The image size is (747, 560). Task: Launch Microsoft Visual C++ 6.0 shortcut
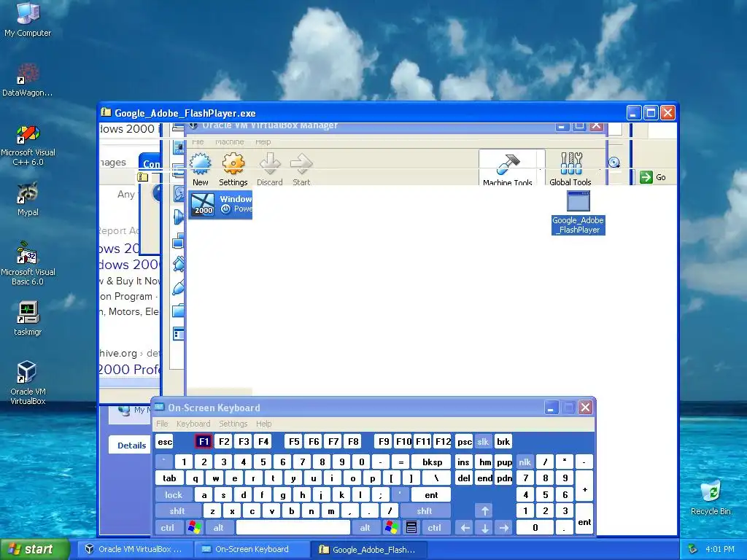point(28,145)
